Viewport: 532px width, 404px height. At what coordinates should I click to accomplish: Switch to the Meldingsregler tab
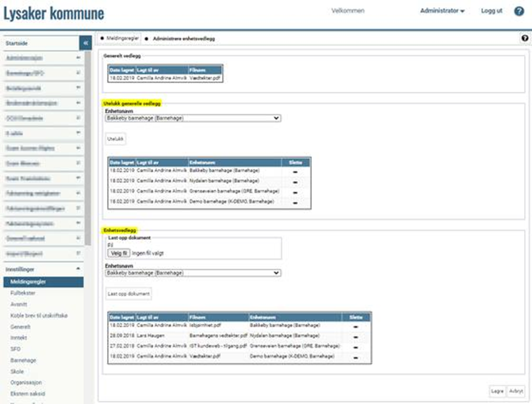(x=120, y=38)
